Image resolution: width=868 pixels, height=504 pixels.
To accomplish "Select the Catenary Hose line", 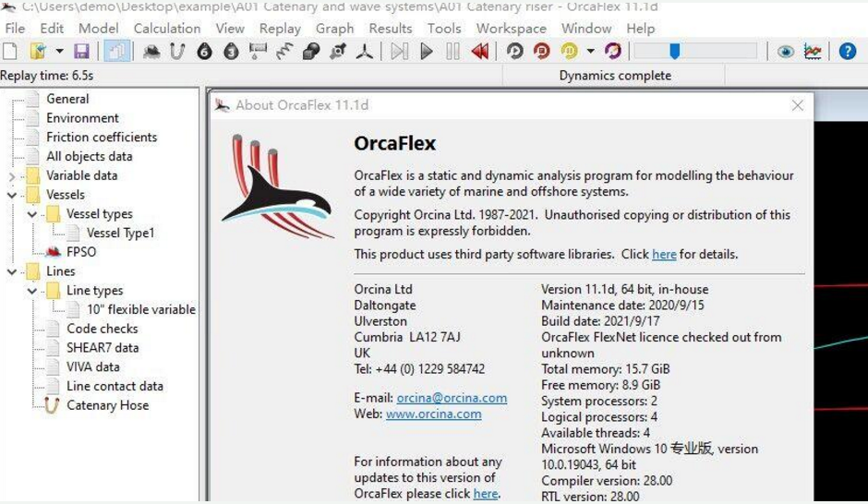I will 107,405.
